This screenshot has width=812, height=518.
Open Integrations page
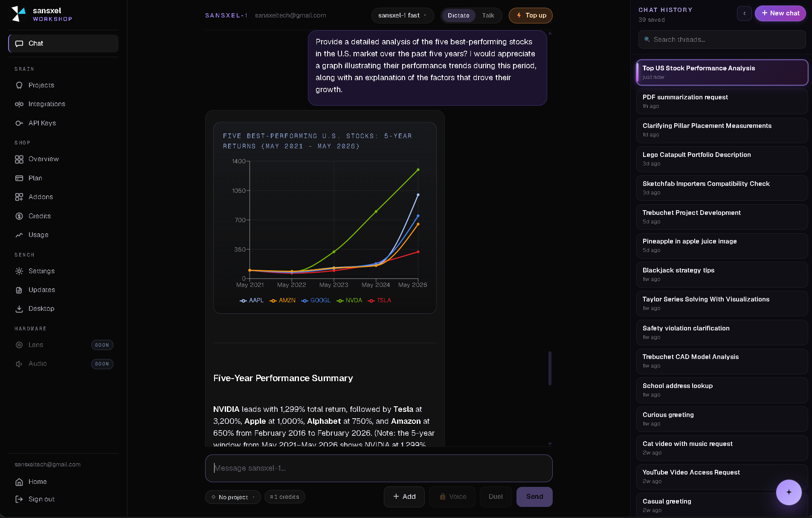click(x=64, y=104)
